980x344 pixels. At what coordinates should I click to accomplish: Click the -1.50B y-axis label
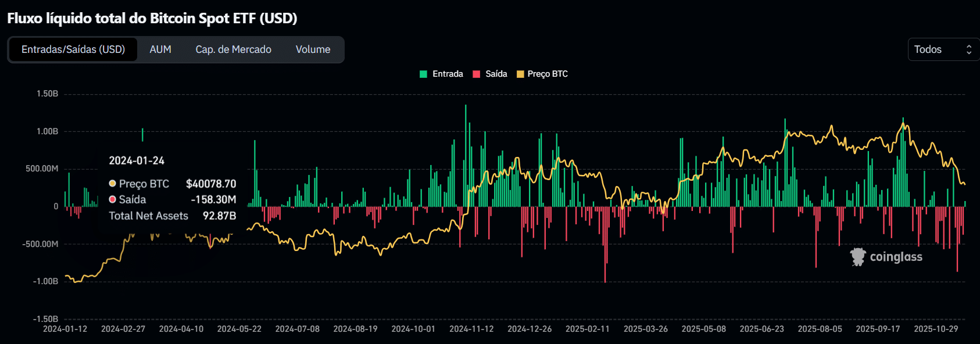45,319
